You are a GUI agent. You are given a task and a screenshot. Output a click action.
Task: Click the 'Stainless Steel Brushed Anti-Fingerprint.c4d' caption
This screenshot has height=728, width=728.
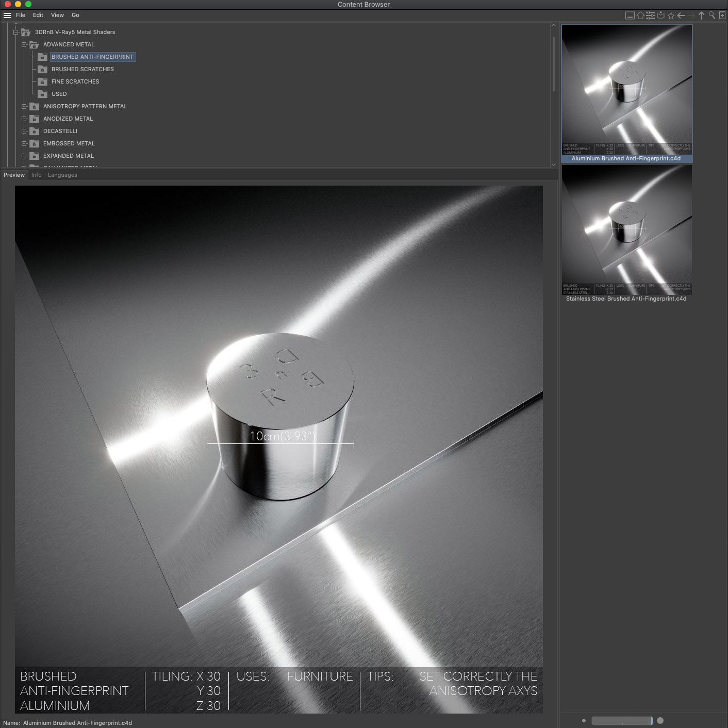pos(626,299)
